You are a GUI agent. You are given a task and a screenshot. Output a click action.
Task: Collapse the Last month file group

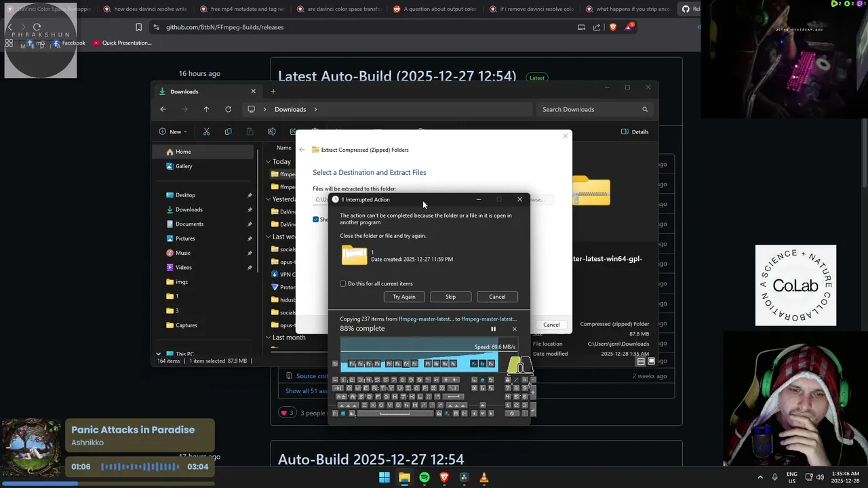pos(268,338)
